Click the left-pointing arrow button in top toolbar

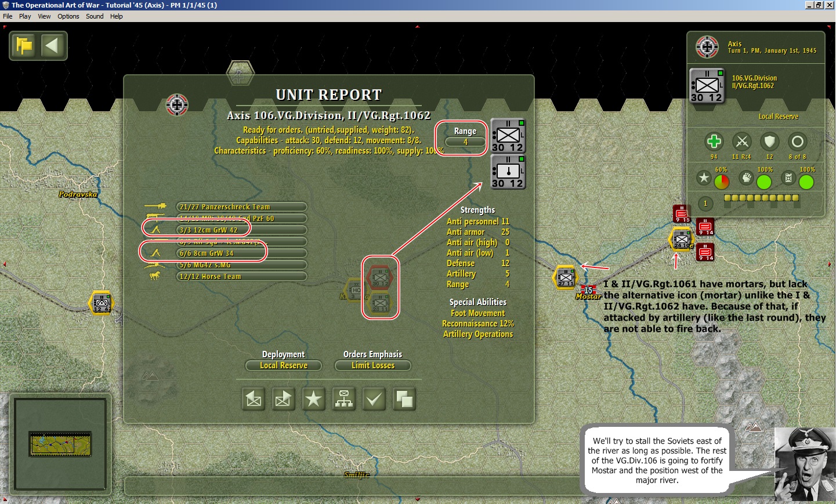[x=52, y=46]
